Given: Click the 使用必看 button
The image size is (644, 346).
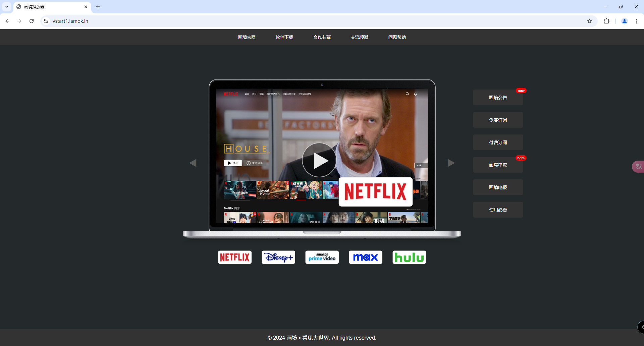Looking at the screenshot, I should pos(498,210).
